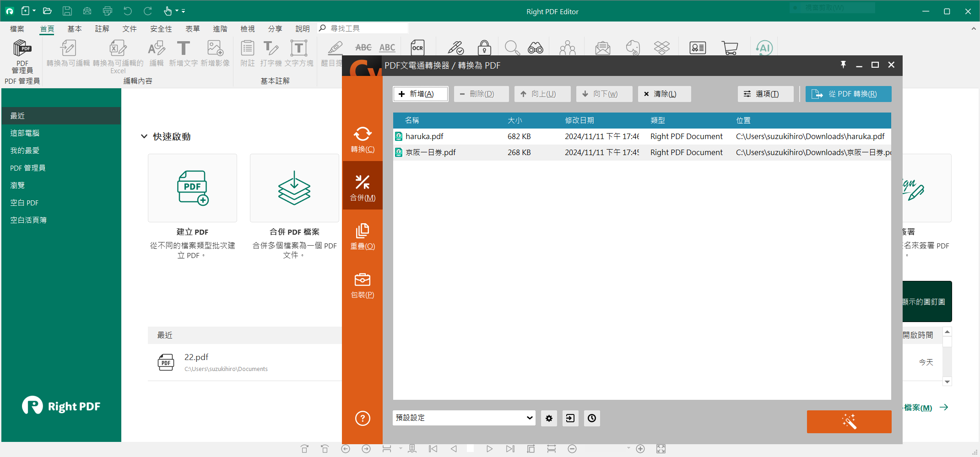Screen dimensions: 980x457
Task: Collapse the ribbon with the top-right chevron
Action: pyautogui.click(x=973, y=28)
